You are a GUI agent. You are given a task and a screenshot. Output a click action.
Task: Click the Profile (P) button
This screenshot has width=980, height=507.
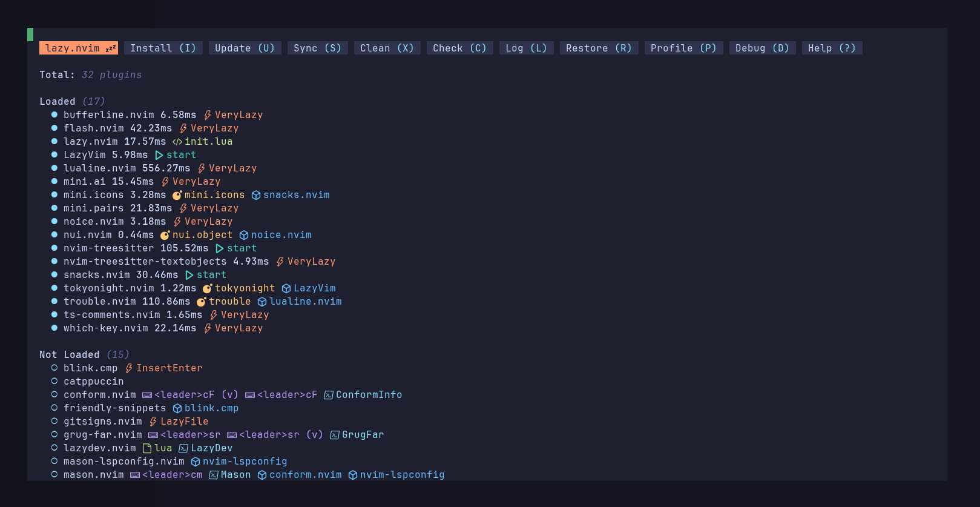684,48
